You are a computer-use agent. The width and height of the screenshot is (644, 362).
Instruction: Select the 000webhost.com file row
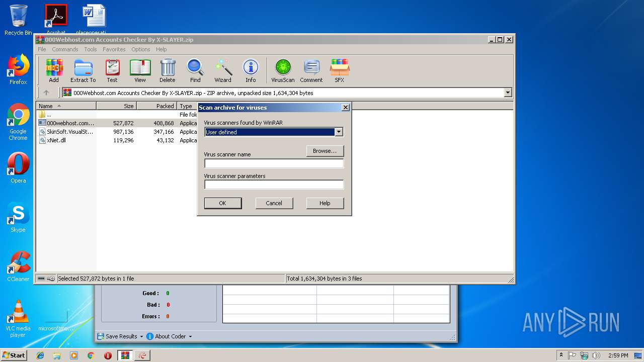click(x=117, y=123)
